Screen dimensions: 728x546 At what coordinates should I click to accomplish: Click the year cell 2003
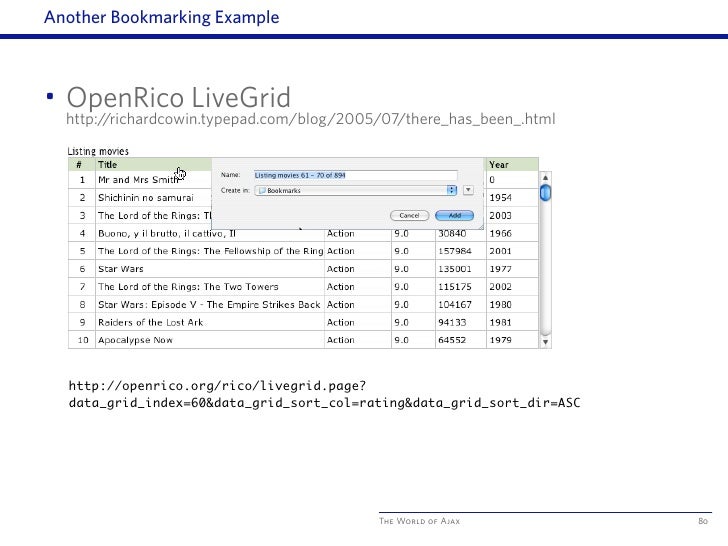[x=500, y=215]
